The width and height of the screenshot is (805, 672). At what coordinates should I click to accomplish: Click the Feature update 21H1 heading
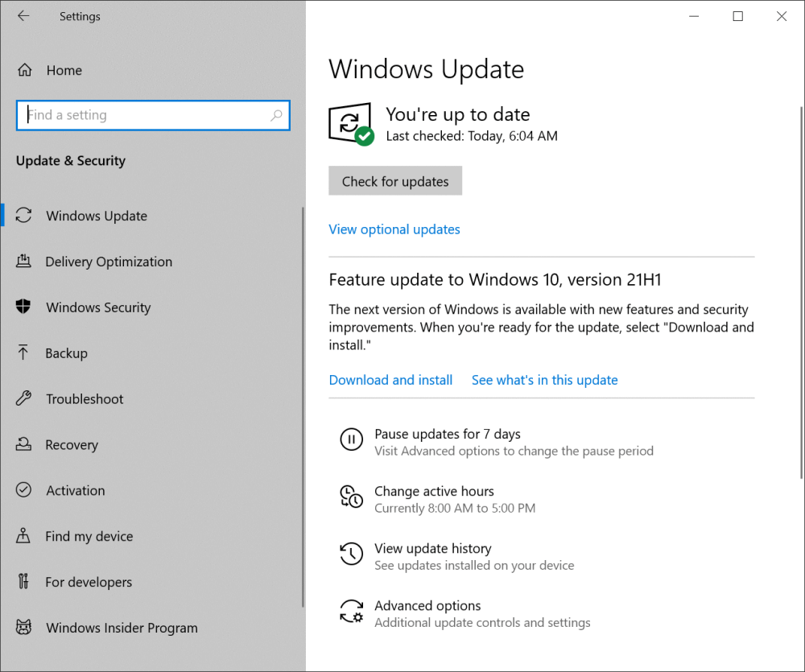495,280
